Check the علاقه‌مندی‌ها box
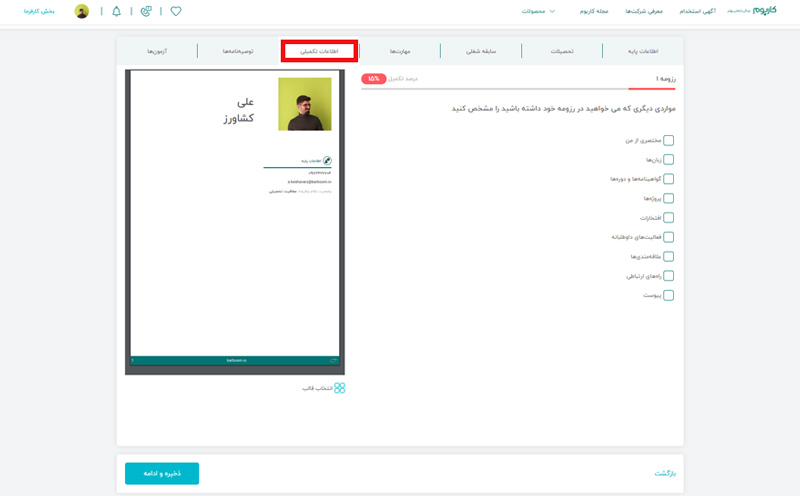This screenshot has height=496, width=800. (x=668, y=257)
